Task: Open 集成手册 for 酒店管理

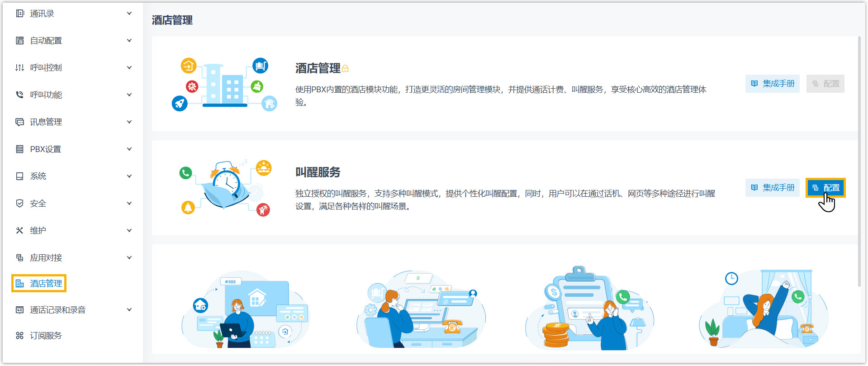Action: 772,84
